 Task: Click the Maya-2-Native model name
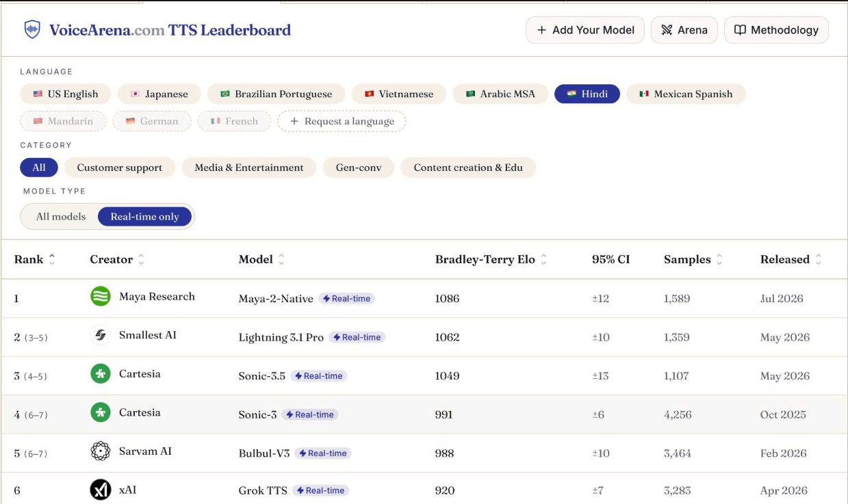pyautogui.click(x=276, y=299)
